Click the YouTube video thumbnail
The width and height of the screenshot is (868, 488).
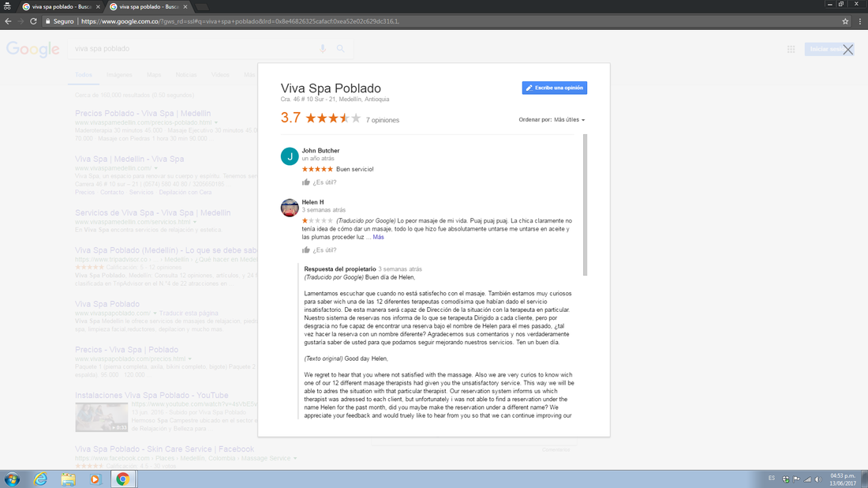pyautogui.click(x=101, y=417)
